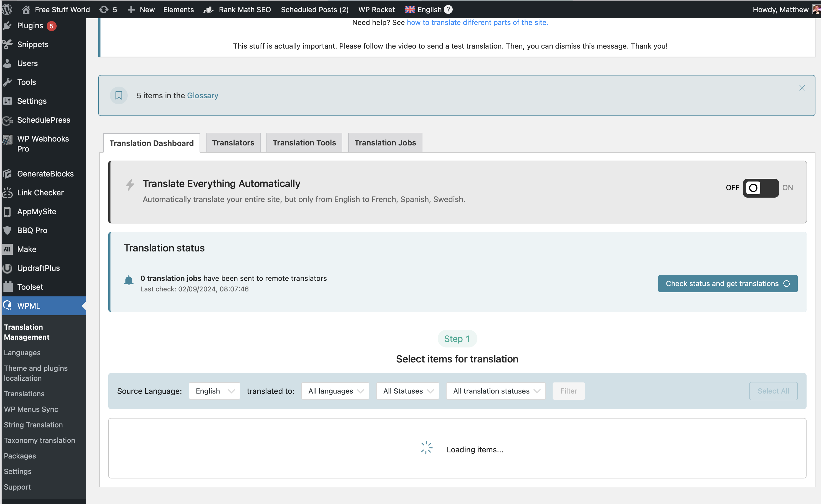The width and height of the screenshot is (821, 504).
Task: Switch to the Translation Jobs tab
Action: (385, 143)
